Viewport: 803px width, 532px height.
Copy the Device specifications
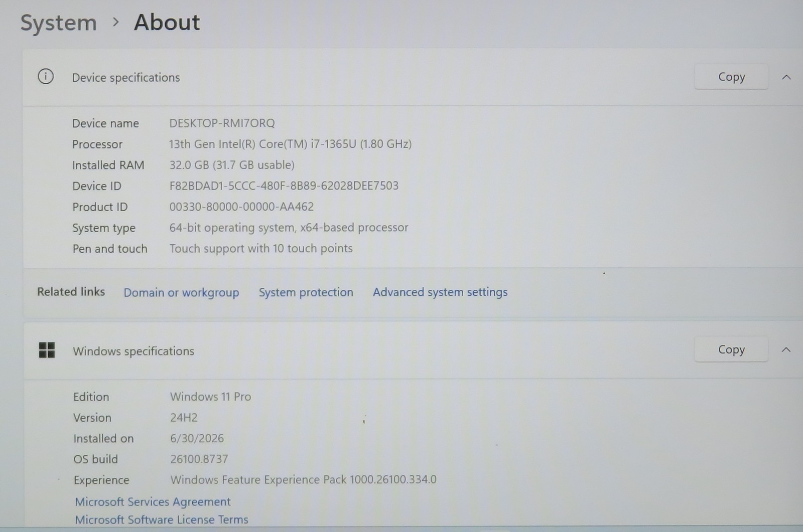point(731,77)
